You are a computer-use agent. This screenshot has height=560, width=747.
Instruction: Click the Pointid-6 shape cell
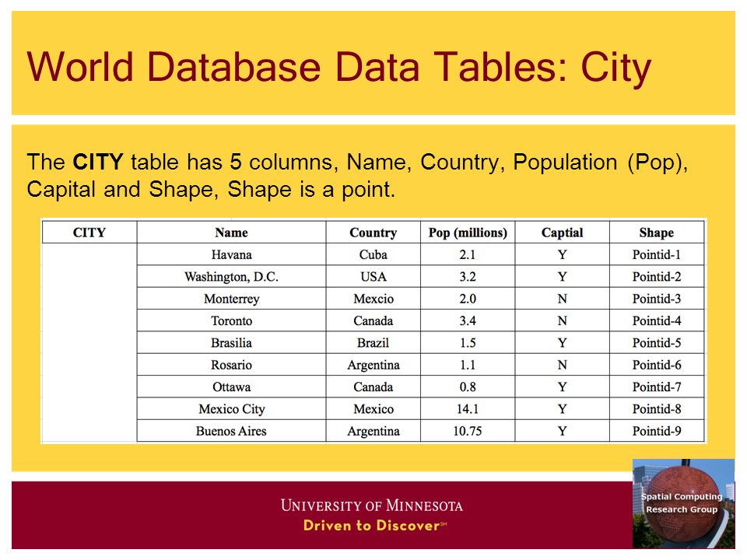point(657,365)
